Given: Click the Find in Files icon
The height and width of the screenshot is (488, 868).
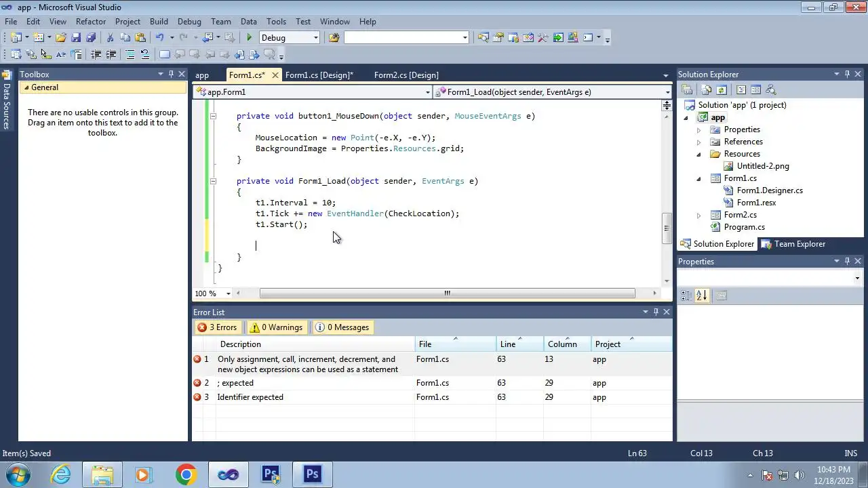Looking at the screenshot, I should (334, 38).
